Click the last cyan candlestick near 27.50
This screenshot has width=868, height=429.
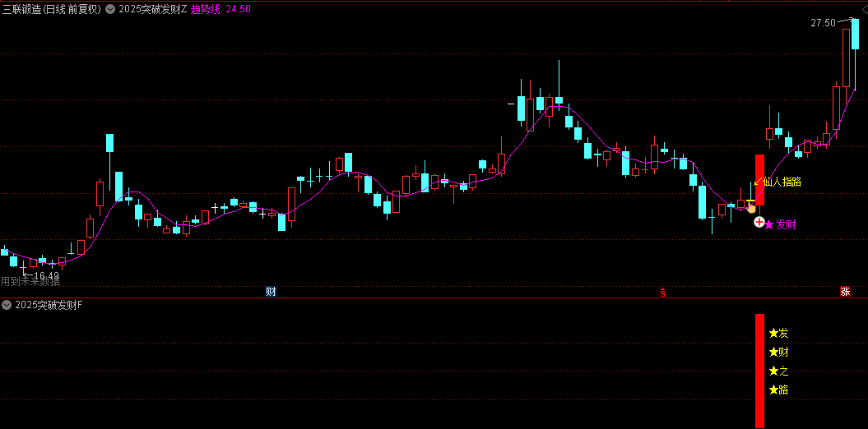tap(856, 35)
